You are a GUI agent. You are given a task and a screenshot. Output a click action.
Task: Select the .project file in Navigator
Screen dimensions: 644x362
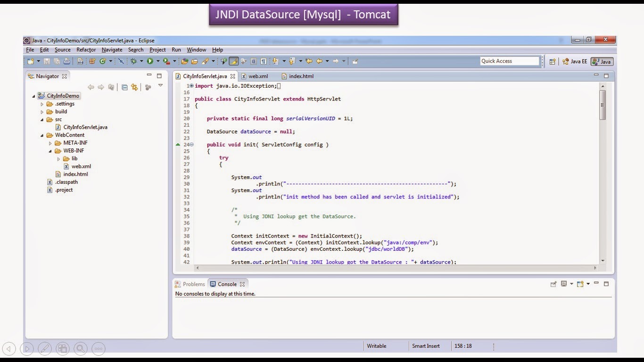[59, 190]
